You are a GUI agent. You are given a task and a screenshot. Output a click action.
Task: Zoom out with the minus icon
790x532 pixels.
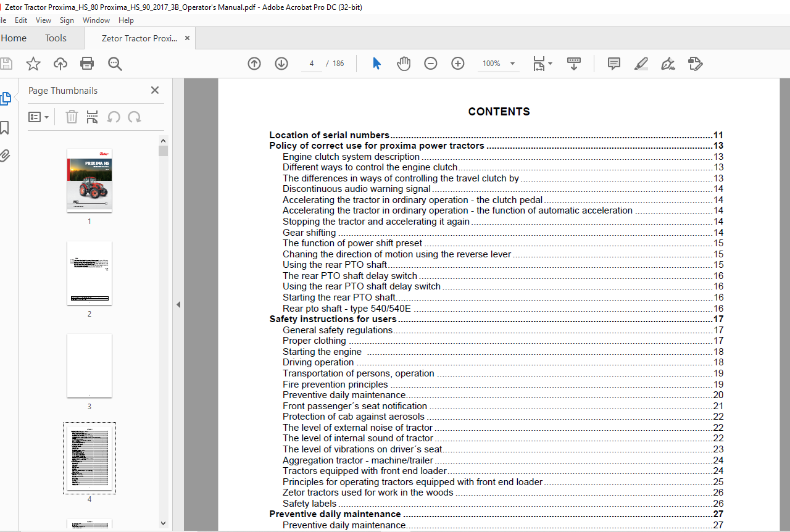(x=431, y=64)
